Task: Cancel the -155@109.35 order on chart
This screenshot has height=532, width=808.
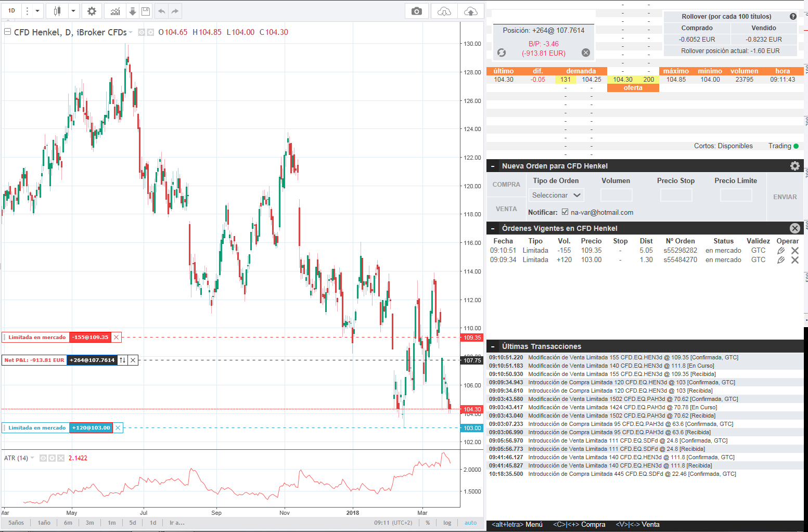Action: point(117,338)
